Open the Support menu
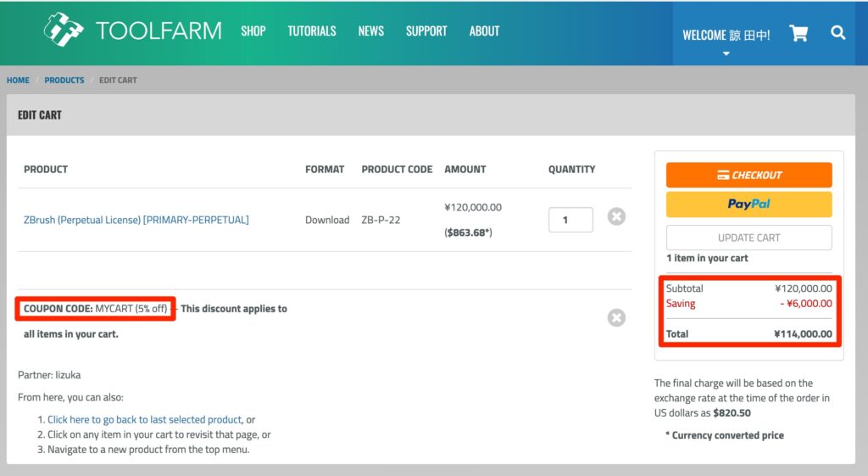Image resolution: width=868 pixels, height=476 pixels. coord(426,31)
